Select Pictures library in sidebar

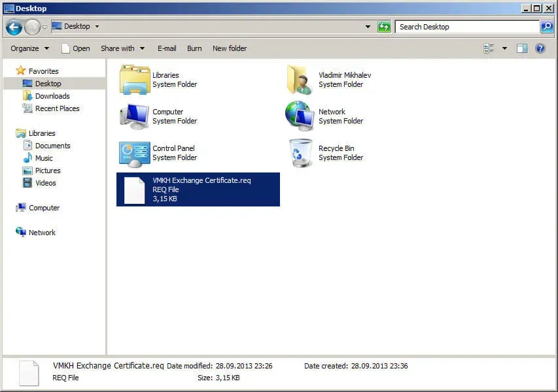[x=48, y=171]
